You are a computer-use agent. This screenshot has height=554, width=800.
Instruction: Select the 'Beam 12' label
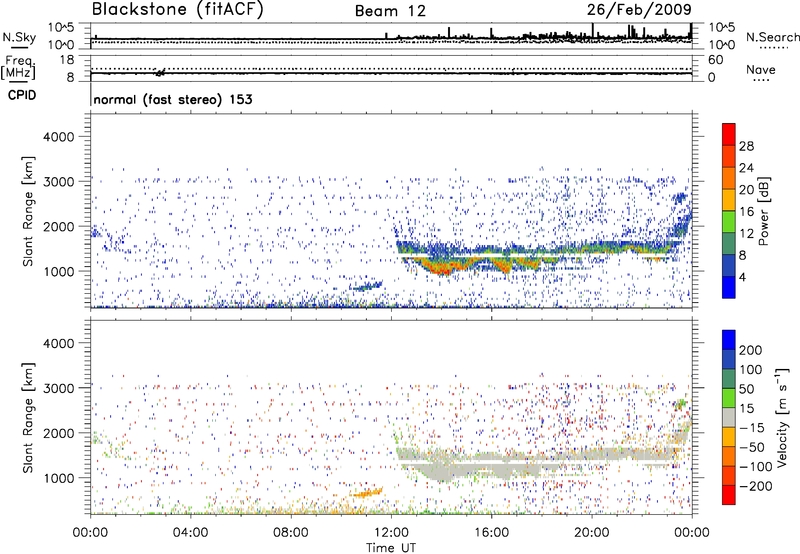390,11
